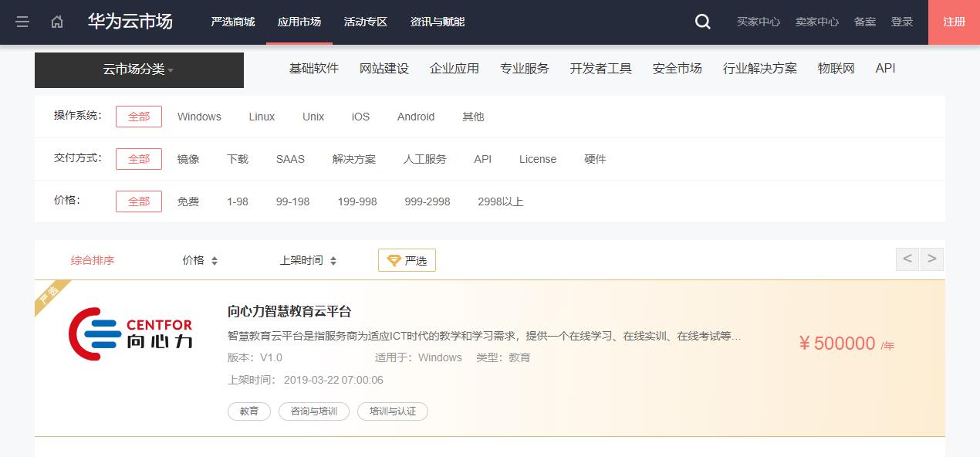The image size is (980, 457).
Task: Filter price by 2998以上
Action: (501, 201)
